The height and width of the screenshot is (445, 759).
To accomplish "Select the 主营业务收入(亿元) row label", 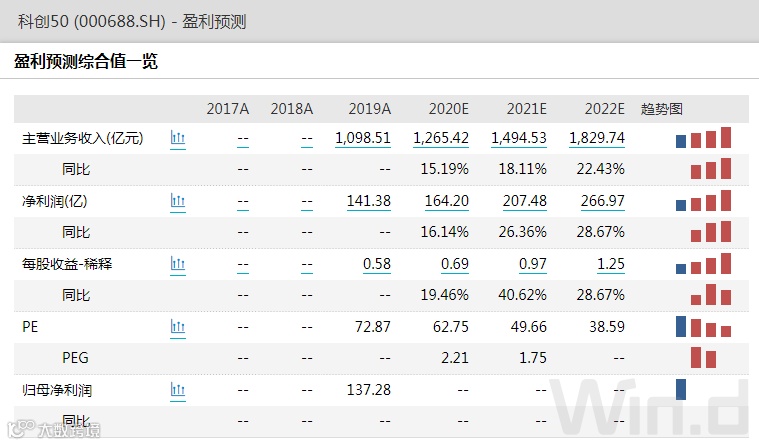I will click(83, 138).
